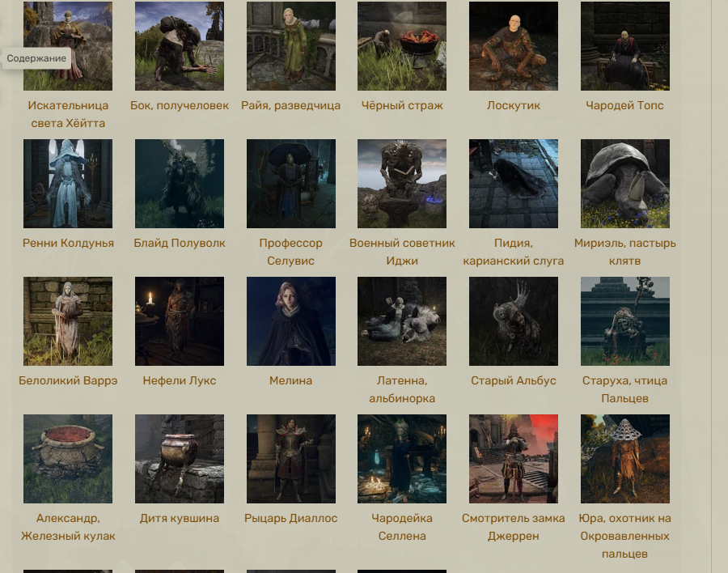Open the Старуха, чтица Пальцев link
728x573 pixels.
pos(624,389)
